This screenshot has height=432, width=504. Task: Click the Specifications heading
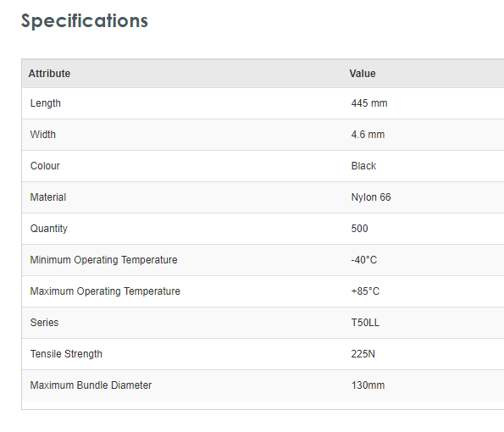click(85, 21)
